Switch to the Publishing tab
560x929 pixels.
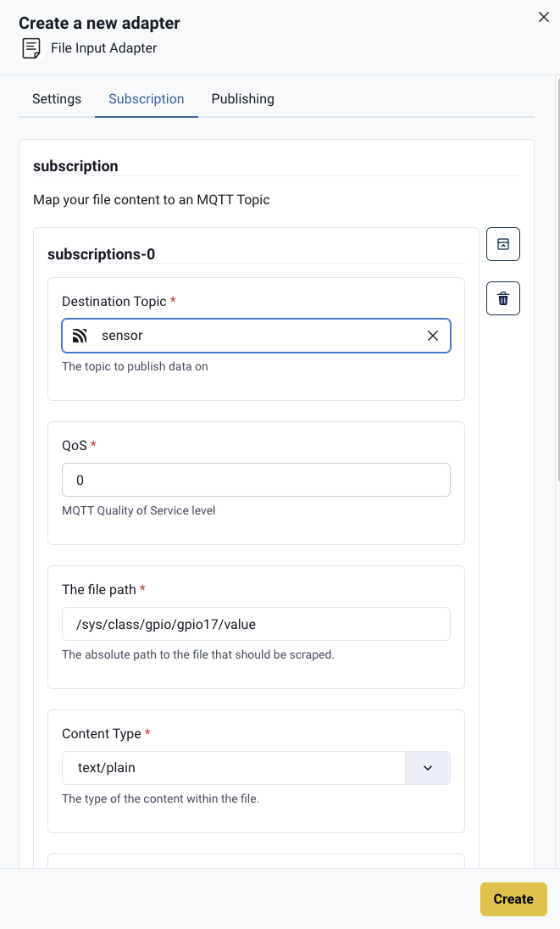tap(242, 99)
